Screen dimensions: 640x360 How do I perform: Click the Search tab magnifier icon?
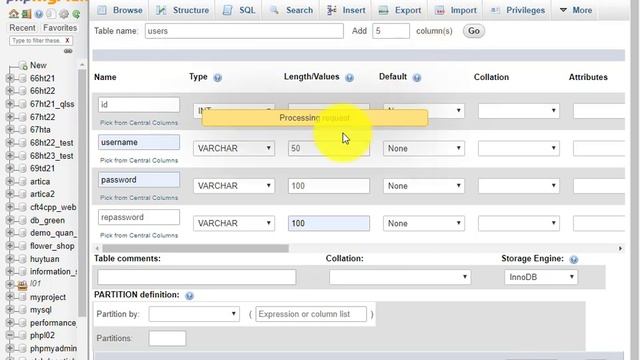(x=274, y=10)
